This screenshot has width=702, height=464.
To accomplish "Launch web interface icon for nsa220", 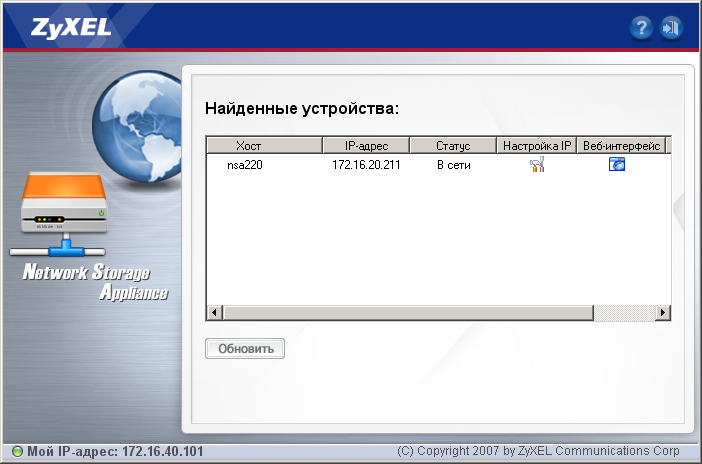I will pos(617,164).
